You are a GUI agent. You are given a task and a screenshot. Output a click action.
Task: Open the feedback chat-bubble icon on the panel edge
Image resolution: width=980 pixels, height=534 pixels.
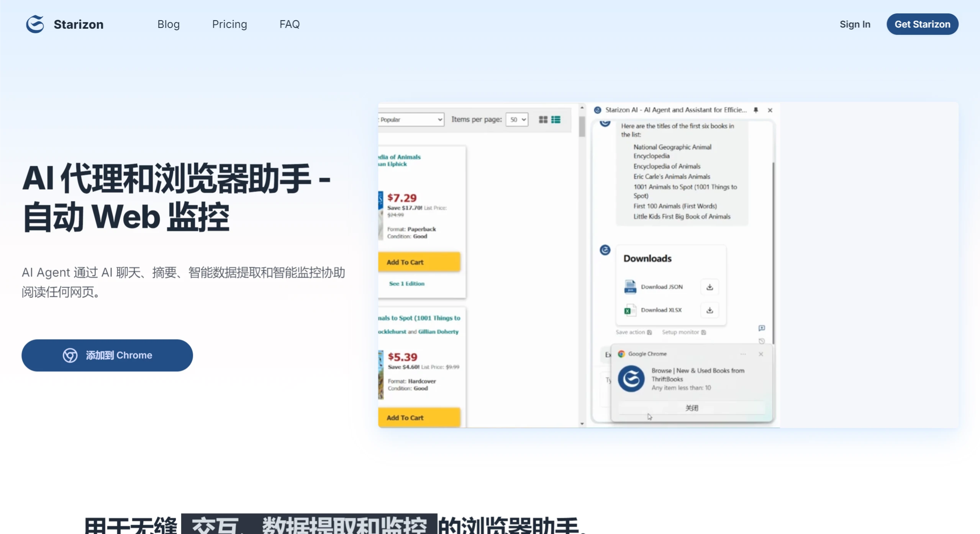(762, 328)
